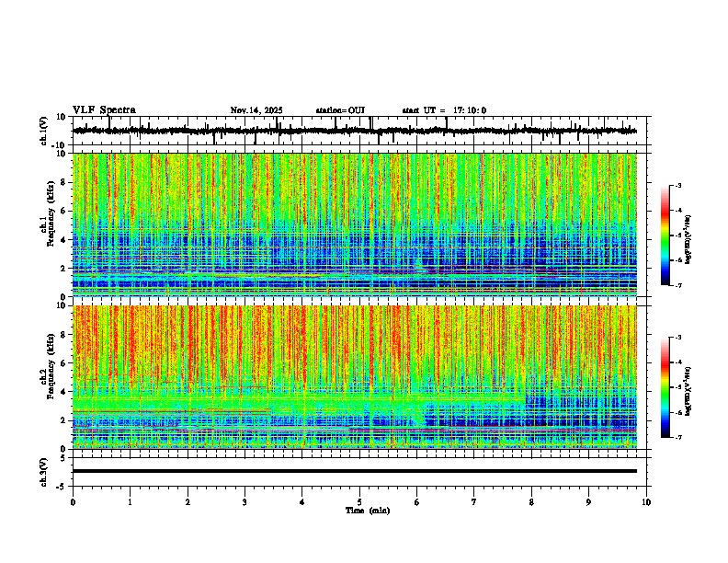Click inside the ch.1 frequency spectrogram
This screenshot has height=563, width=728.
pyautogui.click(x=355, y=224)
